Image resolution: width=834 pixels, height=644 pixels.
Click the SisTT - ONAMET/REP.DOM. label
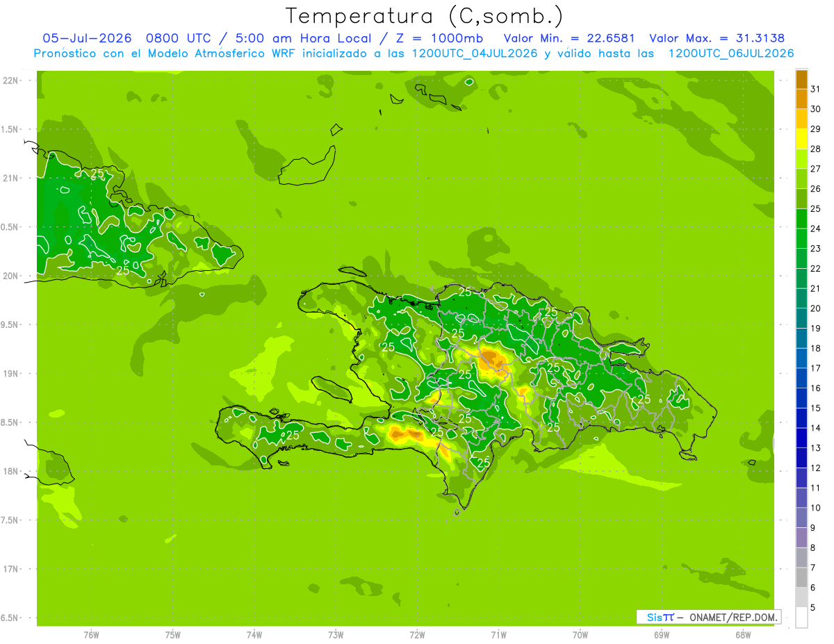tap(708, 617)
